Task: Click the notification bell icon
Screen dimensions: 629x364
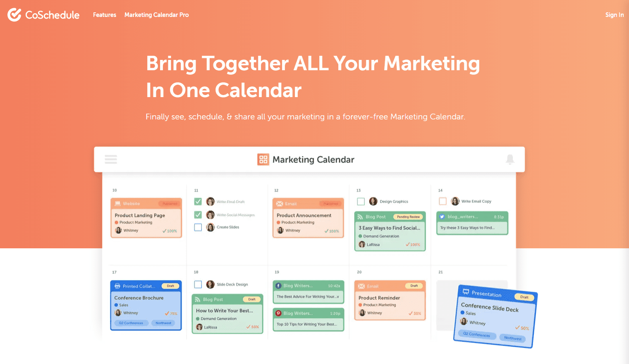Action: click(x=510, y=159)
